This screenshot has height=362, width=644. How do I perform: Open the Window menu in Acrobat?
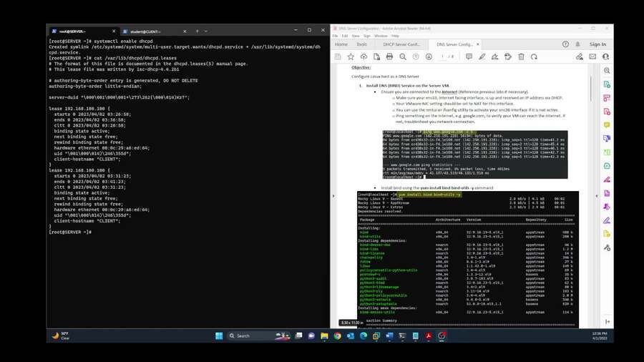coord(381,35)
